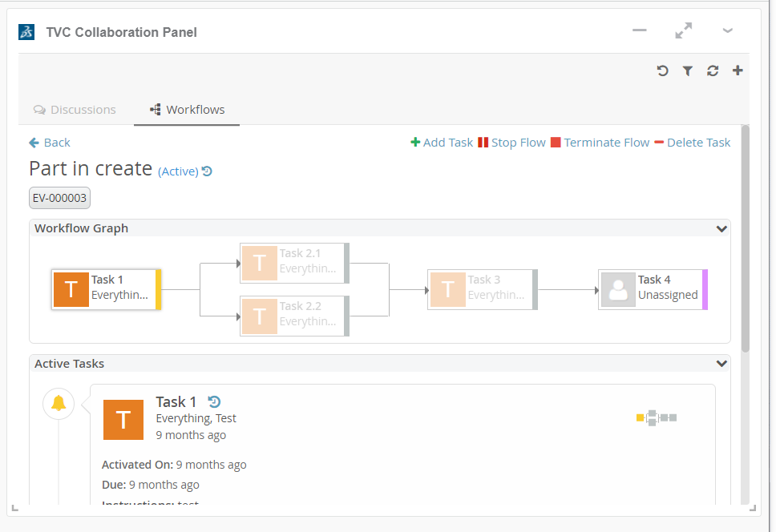Click the history icon beside (Active) status
Screen dimensions: 776x532
tap(207, 171)
